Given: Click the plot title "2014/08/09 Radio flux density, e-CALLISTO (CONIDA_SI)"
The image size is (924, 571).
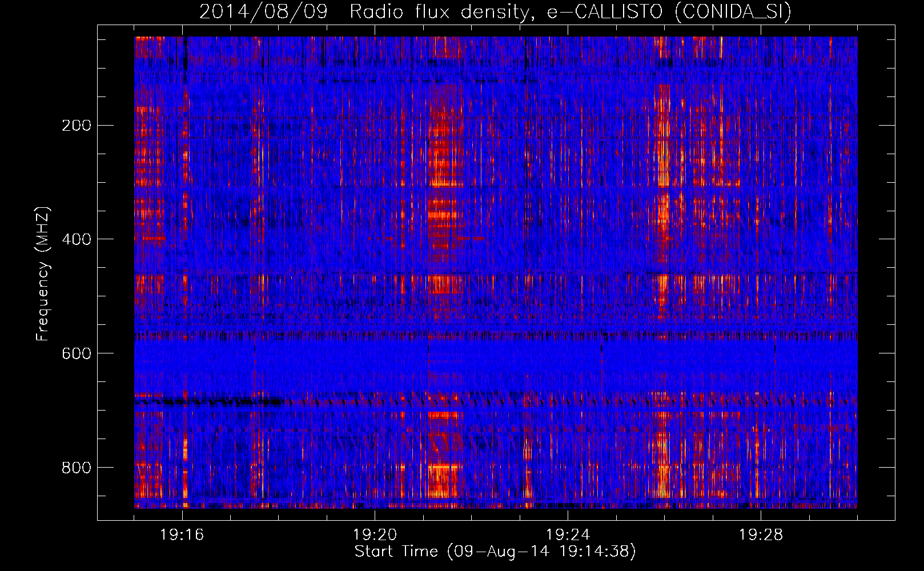Looking at the screenshot, I should (495, 11).
